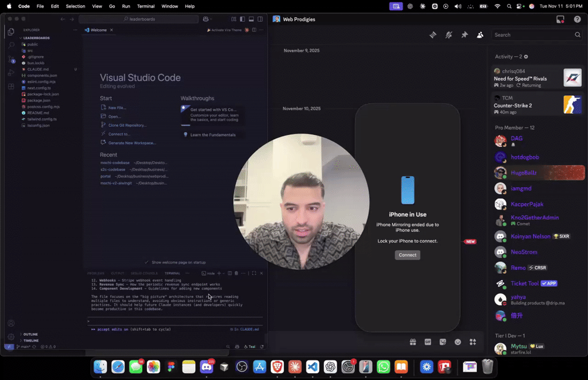588x380 pixels.
Task: Open Figma from the dock
Action: (171, 367)
